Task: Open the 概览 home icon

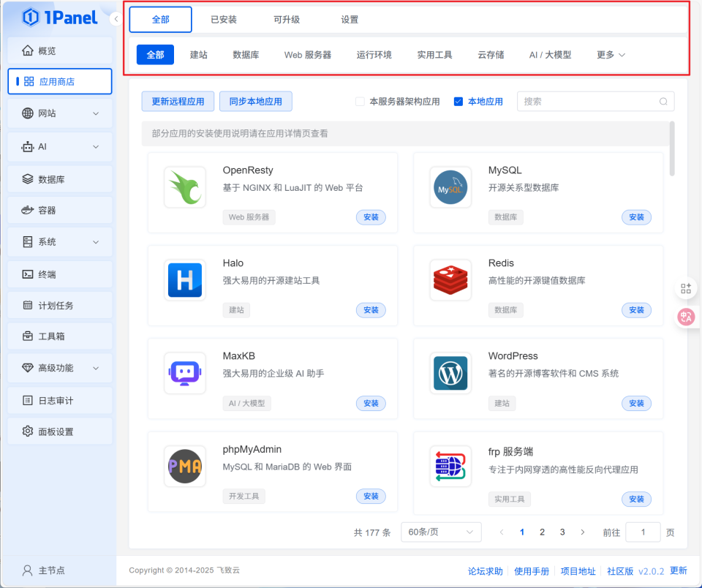Action: 28,50
